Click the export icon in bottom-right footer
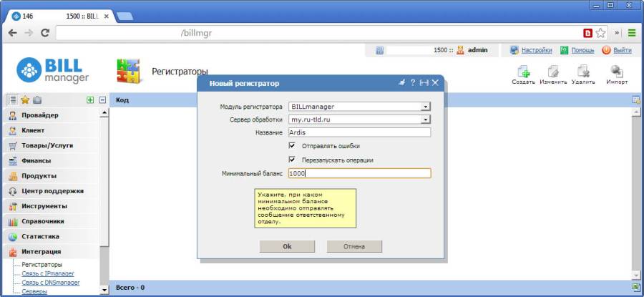644x297 pixels. coord(636,287)
